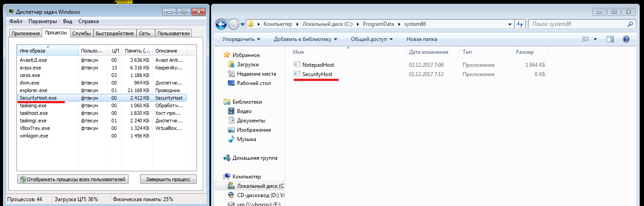Switch to the Службы tab
Screen dimensions: 644x206
click(81, 33)
